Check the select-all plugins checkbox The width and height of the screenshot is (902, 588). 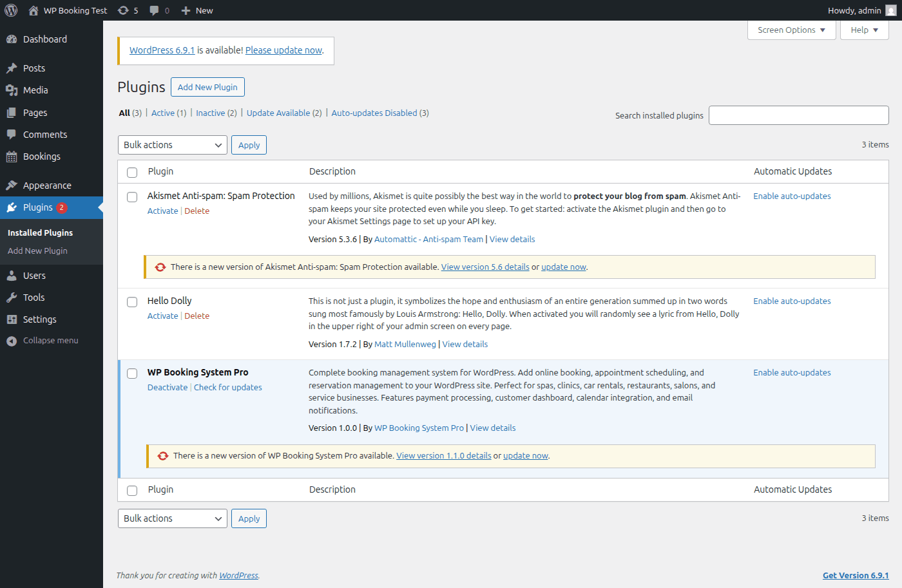pyautogui.click(x=132, y=172)
